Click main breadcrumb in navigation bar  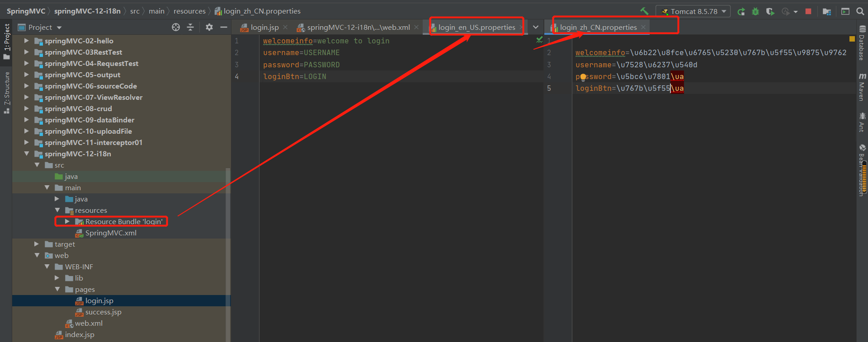156,11
